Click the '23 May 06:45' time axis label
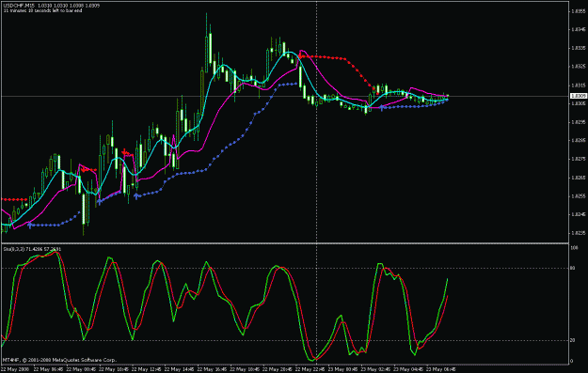588x373 pixels. [440, 369]
